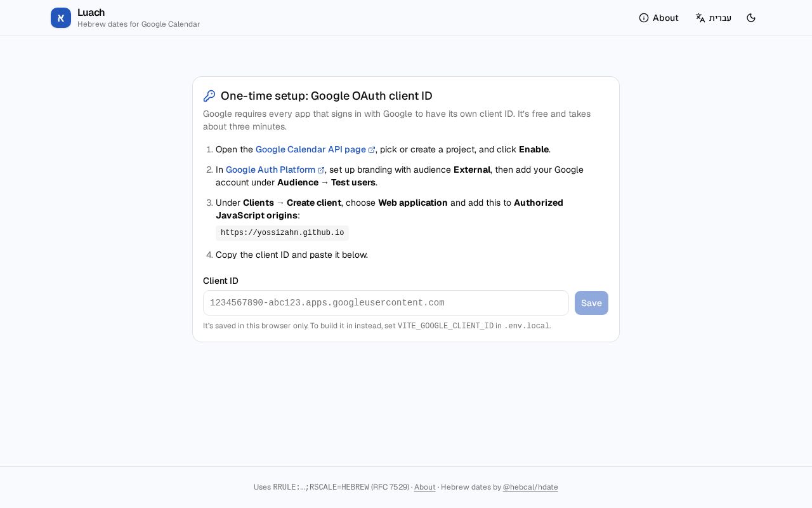Screen dimensions: 812x508
Task: Open the About link in the footer
Action: 425,487
